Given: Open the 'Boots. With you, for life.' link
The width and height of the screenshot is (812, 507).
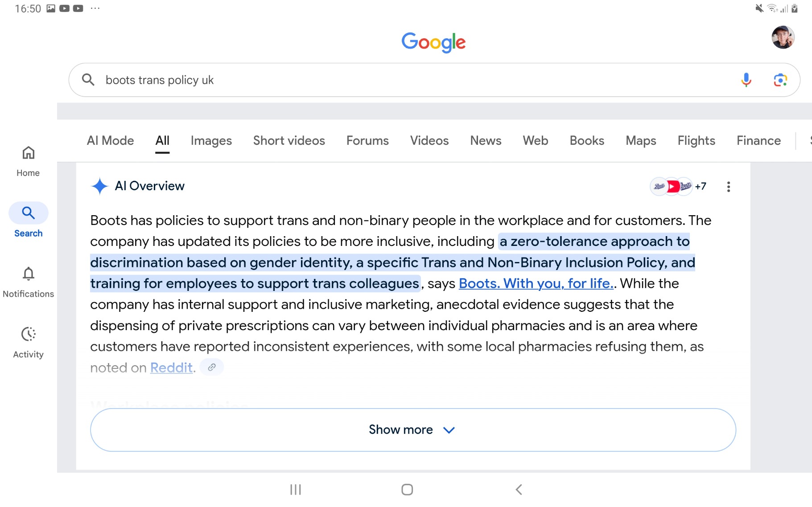Looking at the screenshot, I should click(x=536, y=283).
